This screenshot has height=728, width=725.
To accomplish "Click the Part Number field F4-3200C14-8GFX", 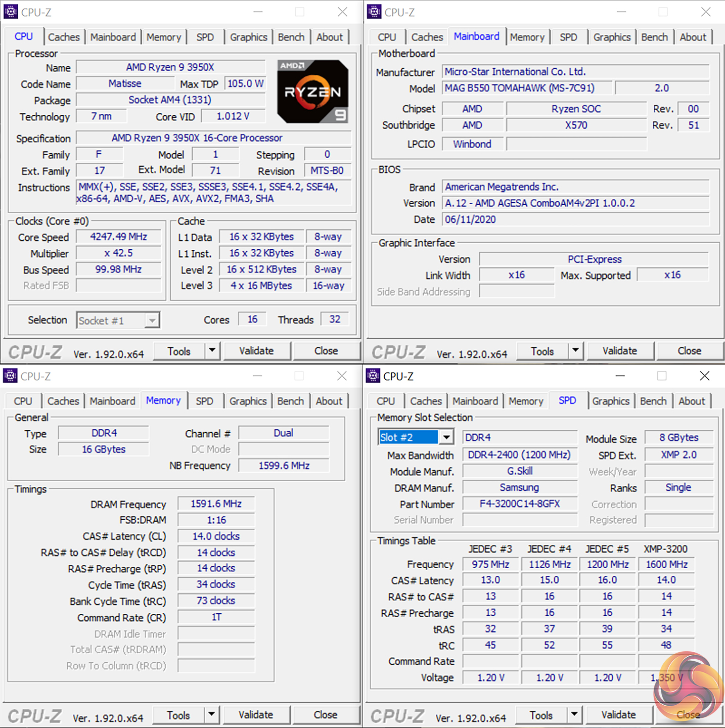I will click(x=520, y=504).
